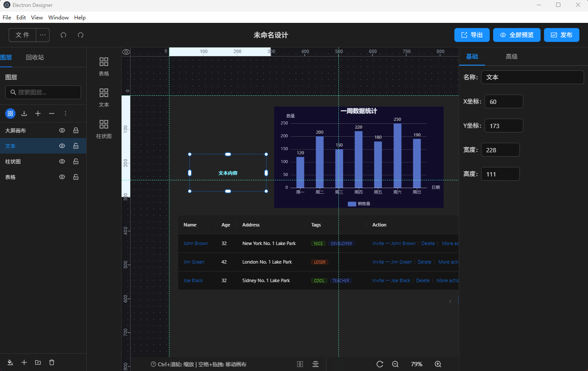The width and height of the screenshot is (588, 371).
Task: Open the Help menu
Action: (x=80, y=18)
